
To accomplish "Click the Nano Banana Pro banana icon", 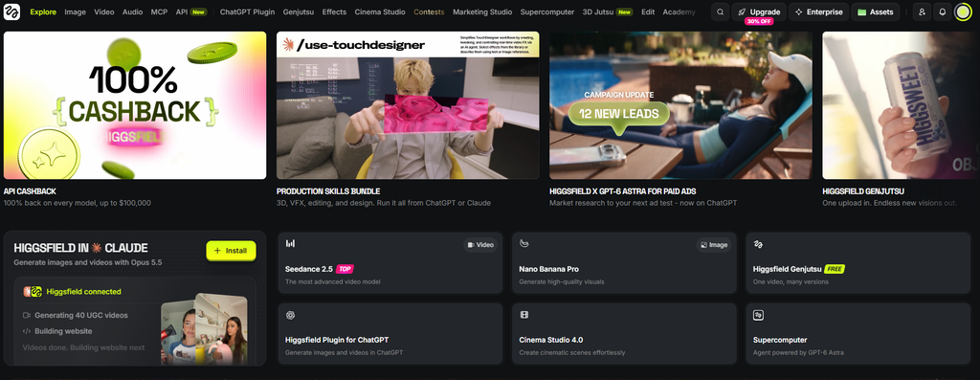I will click(x=523, y=244).
